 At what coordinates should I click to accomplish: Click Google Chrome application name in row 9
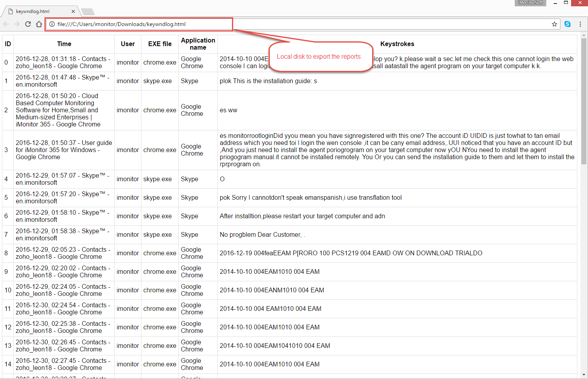192,271
